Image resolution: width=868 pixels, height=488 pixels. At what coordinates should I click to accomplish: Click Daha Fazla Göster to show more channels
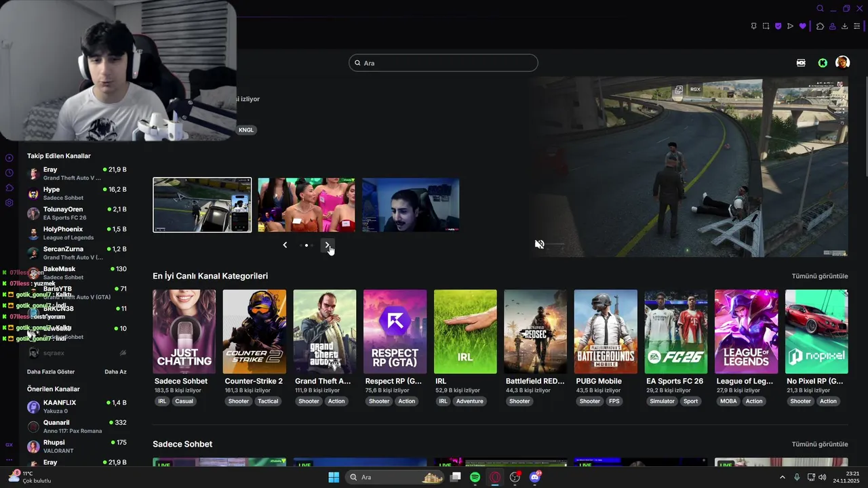pos(51,371)
